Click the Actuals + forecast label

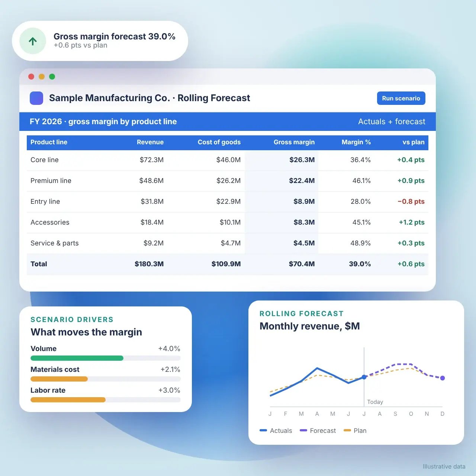[392, 122]
